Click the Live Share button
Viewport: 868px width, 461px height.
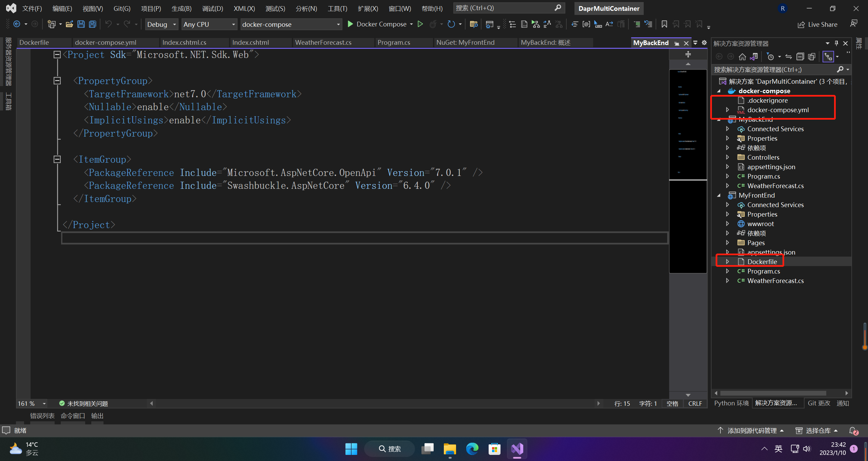(817, 24)
